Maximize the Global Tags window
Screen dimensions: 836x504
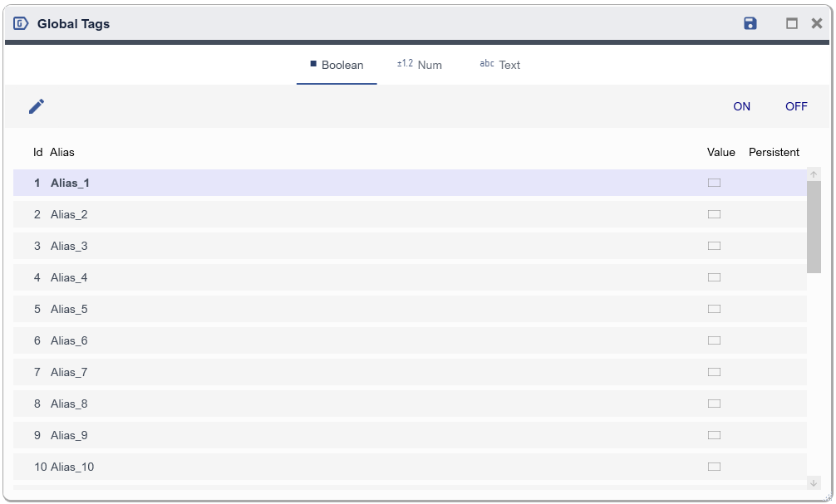pos(791,23)
